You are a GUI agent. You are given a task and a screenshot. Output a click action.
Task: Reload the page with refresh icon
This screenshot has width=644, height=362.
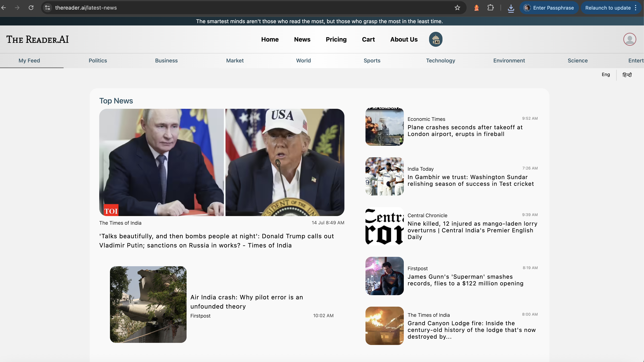click(31, 8)
